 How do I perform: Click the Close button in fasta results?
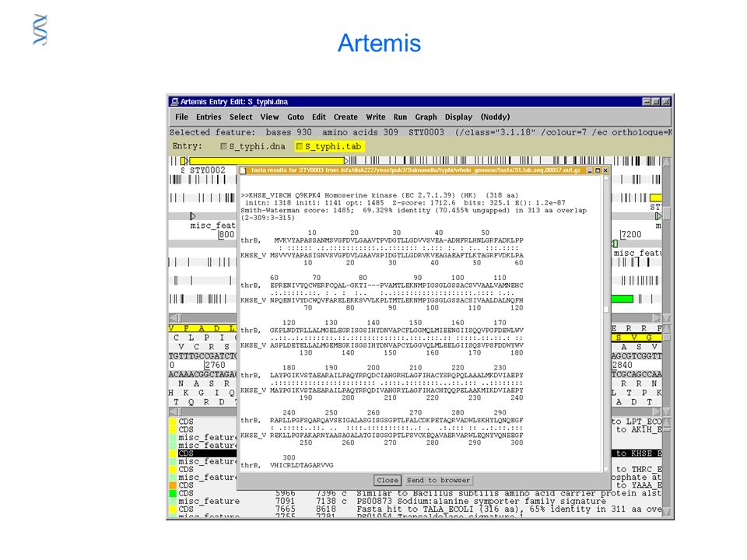(x=388, y=480)
